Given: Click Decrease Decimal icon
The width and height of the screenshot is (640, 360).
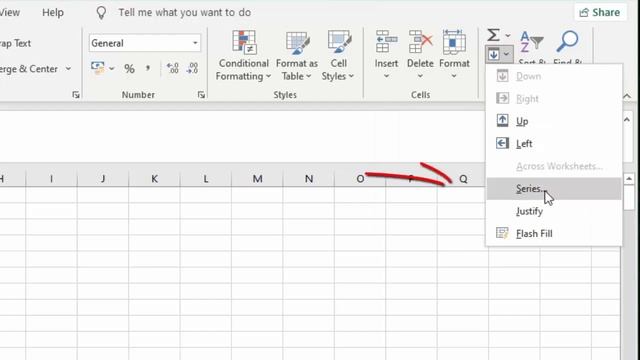Looking at the screenshot, I should [192, 68].
